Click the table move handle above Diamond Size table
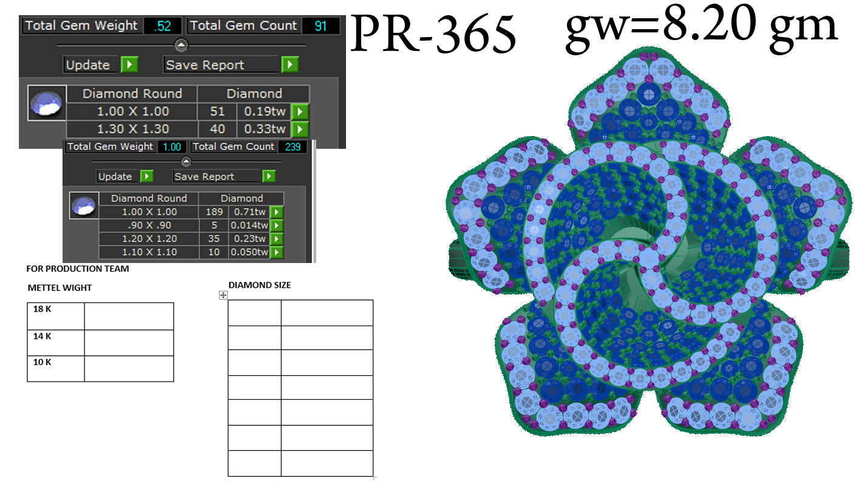The height and width of the screenshot is (492, 868). pos(223,295)
